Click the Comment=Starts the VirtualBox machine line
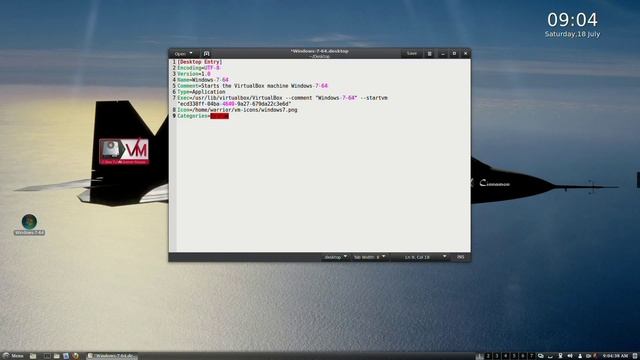The height and width of the screenshot is (360, 640). click(252, 86)
